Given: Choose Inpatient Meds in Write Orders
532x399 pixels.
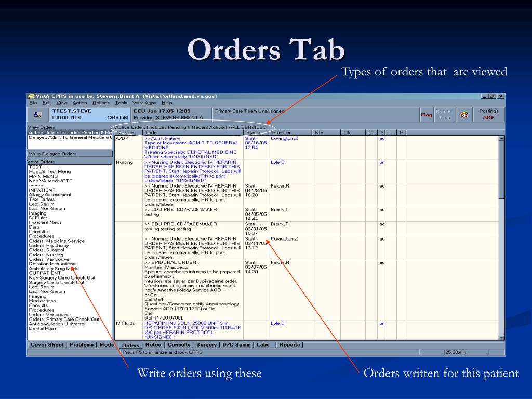Looking at the screenshot, I should pos(45,222).
